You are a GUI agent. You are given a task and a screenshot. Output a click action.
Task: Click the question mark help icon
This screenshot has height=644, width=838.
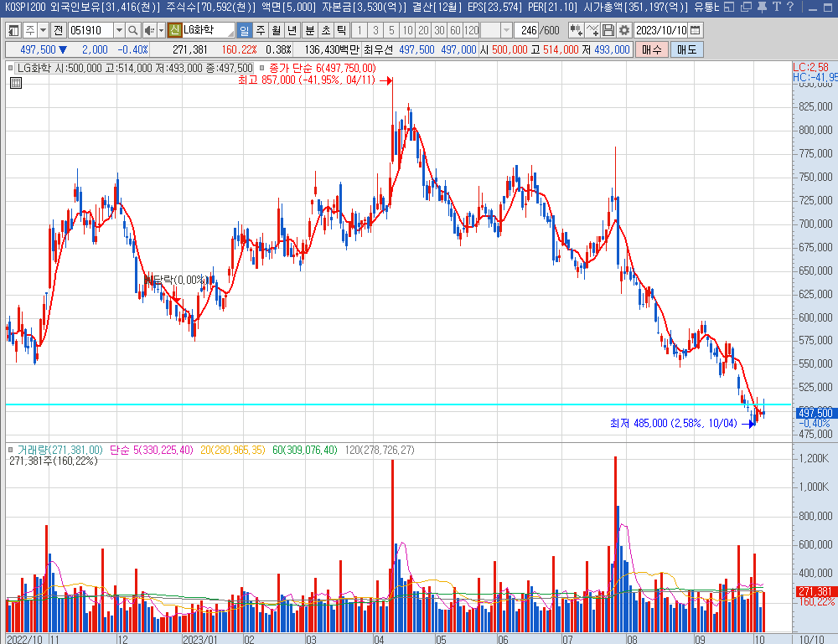[x=790, y=7]
